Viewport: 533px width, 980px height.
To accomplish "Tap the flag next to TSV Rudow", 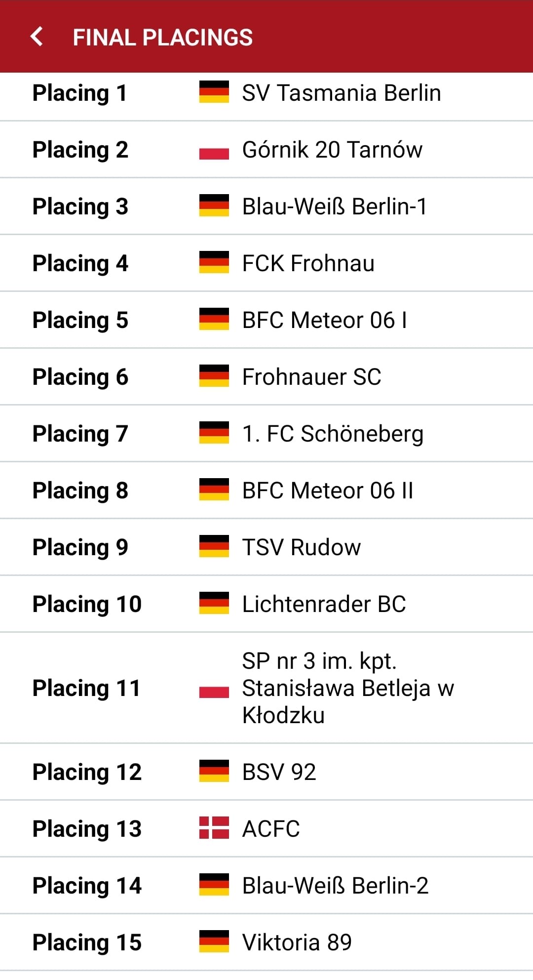I will point(214,547).
